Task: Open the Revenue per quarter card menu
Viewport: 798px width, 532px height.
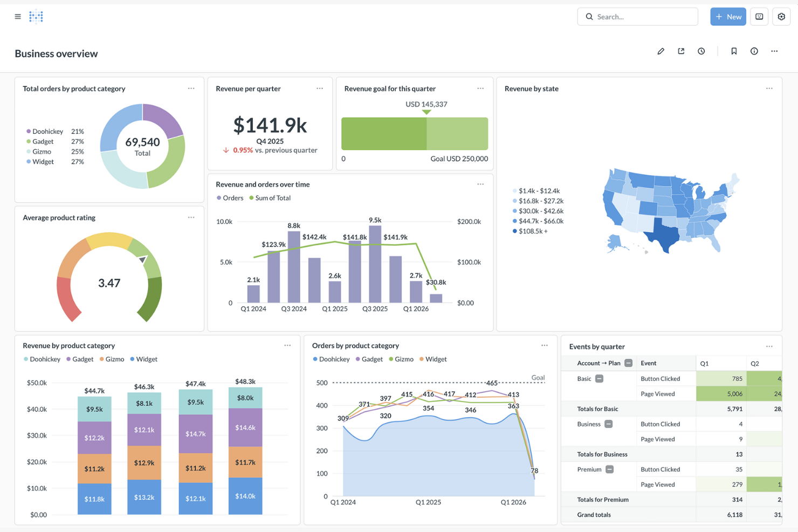Action: [319, 88]
